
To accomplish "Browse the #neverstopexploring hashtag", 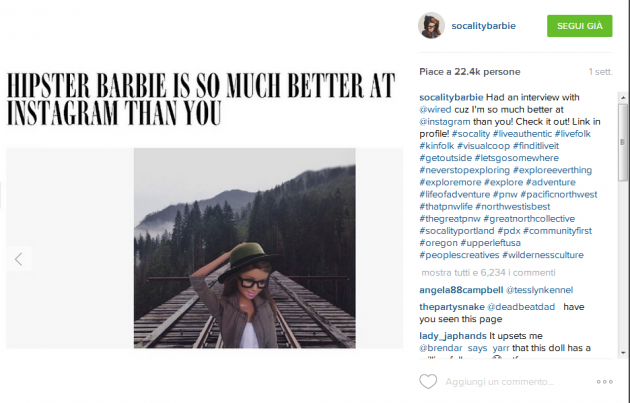I will 464,170.
